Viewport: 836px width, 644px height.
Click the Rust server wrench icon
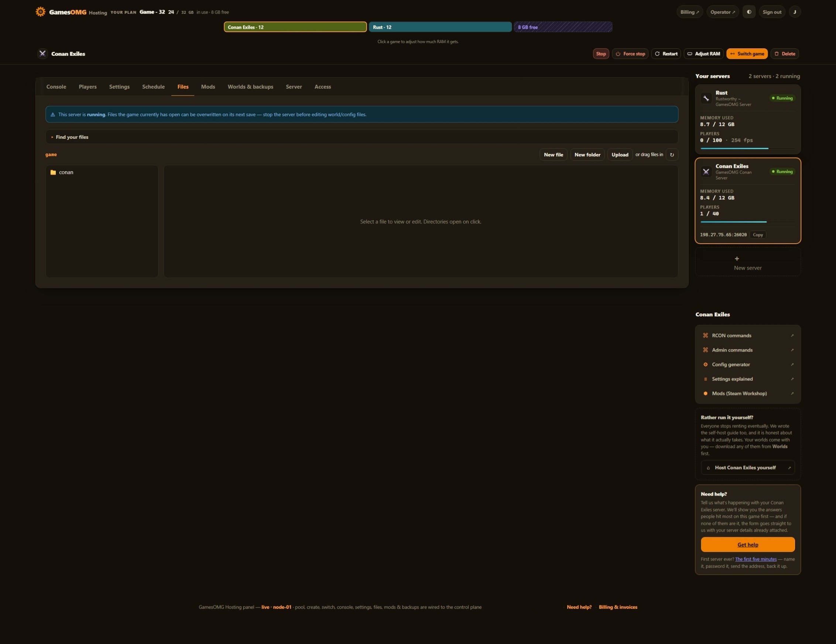pos(706,98)
